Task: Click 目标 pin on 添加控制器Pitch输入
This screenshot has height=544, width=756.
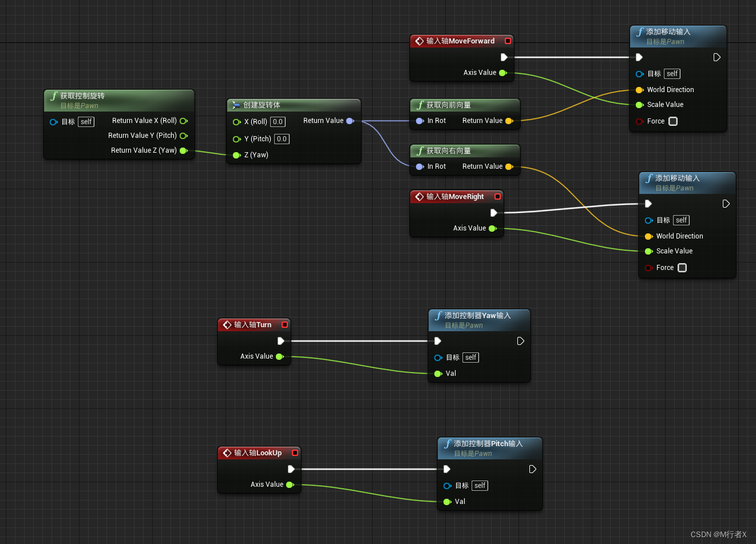Action: [448, 486]
